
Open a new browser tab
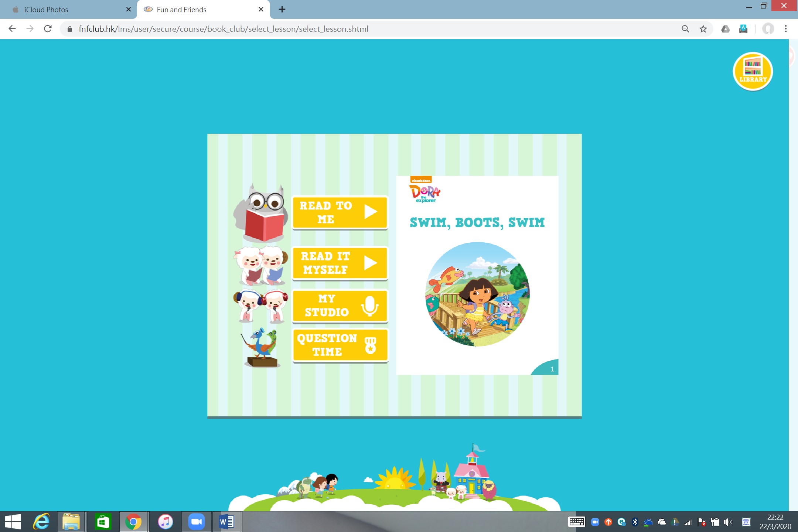pos(282,10)
